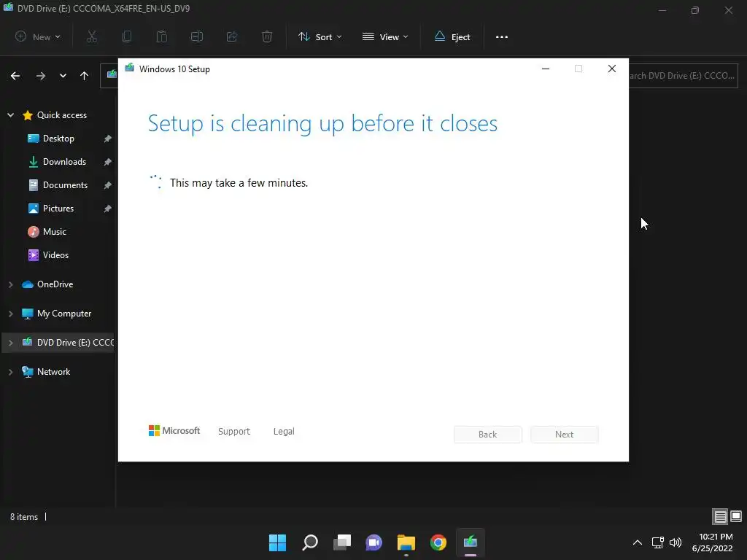Expand the OneDrive tree node
Screen dimensions: 747x560
10,284
